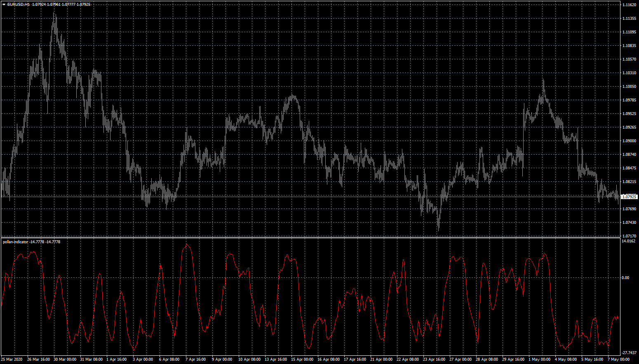Click the triangle arrow beside EURUSD,H1
The height and width of the screenshot is (364, 639).
(4, 5)
